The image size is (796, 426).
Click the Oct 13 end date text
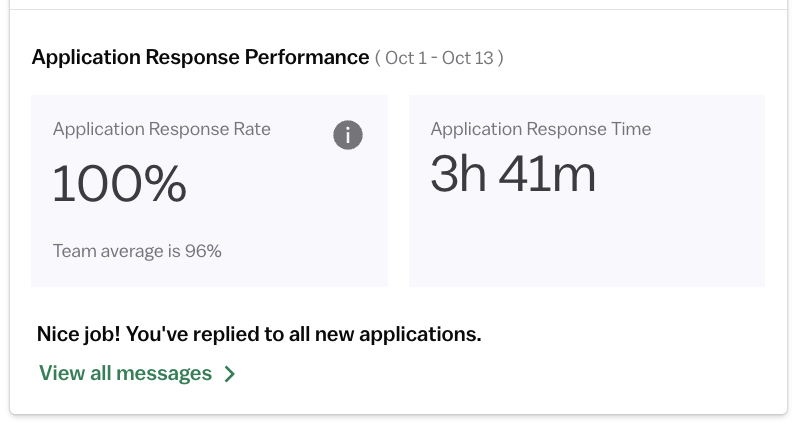click(x=468, y=58)
